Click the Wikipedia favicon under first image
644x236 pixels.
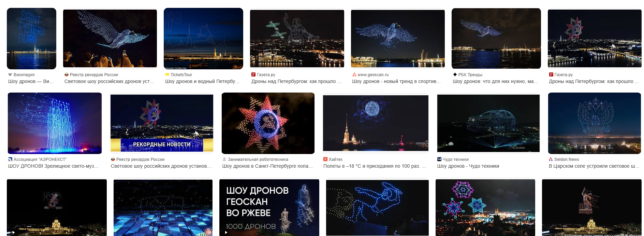pyautogui.click(x=10, y=75)
